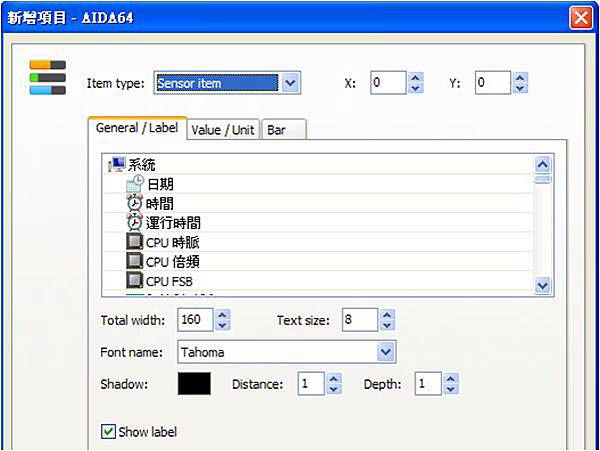Increase shadow Distance with up arrow
This screenshot has width=600, height=451.
tap(334, 378)
